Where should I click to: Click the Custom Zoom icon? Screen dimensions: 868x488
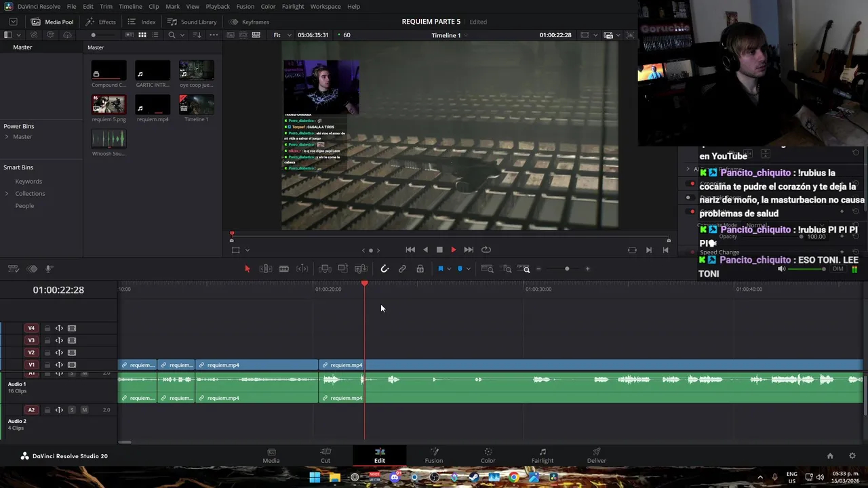point(524,269)
